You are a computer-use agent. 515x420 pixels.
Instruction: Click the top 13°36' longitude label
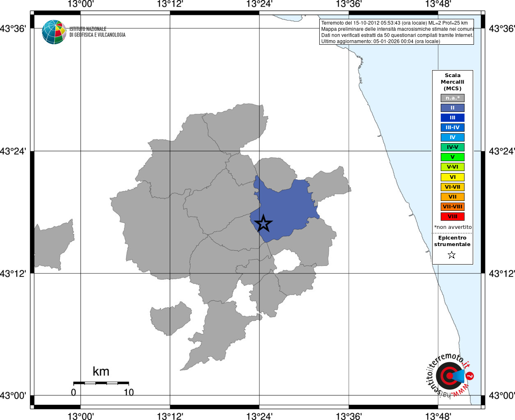349,4
